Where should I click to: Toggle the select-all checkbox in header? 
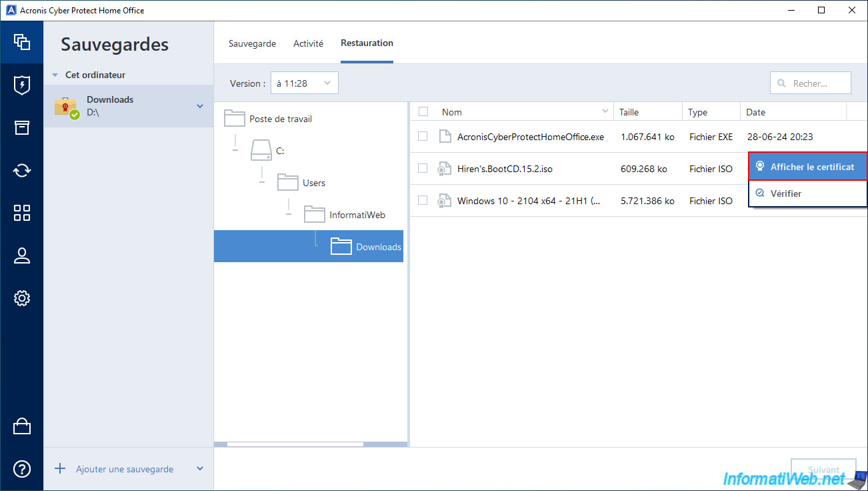[x=423, y=111]
